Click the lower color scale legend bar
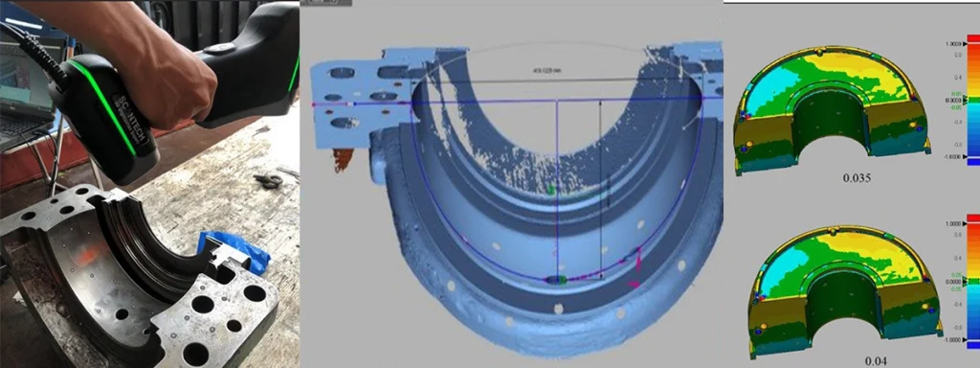 pos(973,282)
